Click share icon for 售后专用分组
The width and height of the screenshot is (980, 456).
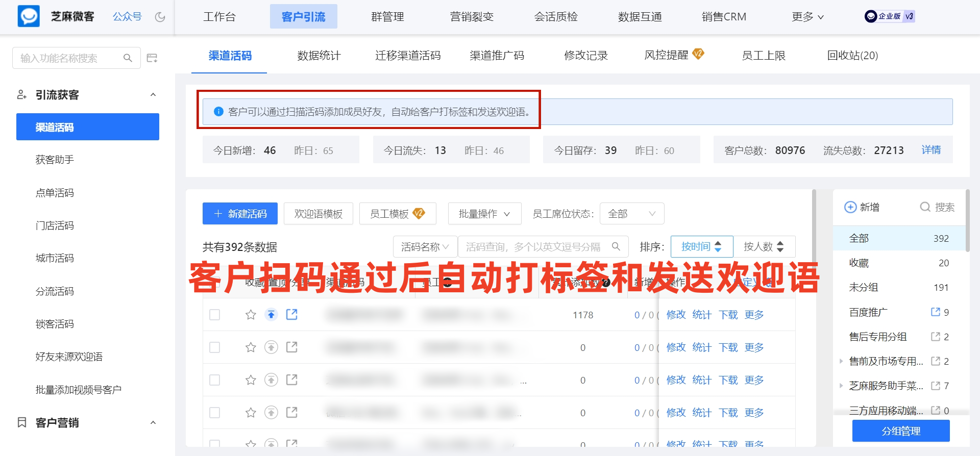pyautogui.click(x=936, y=337)
